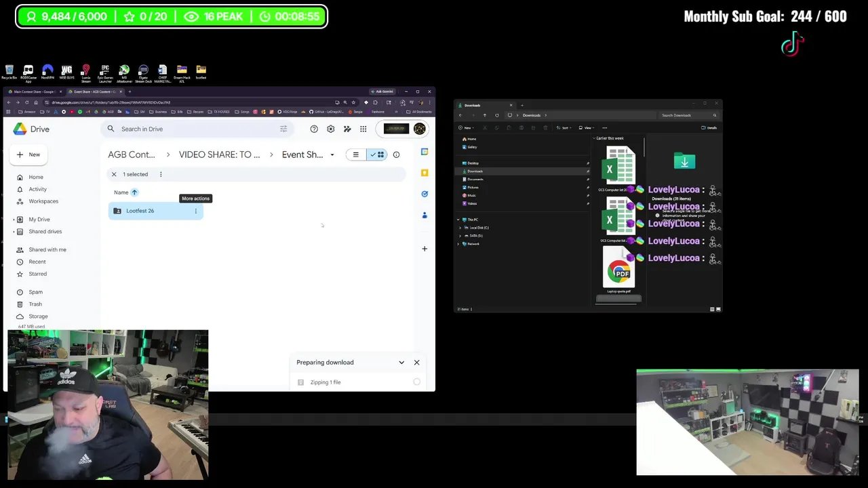868x488 pixels.
Task: Go up one folder in File Explorer
Action: (484, 115)
